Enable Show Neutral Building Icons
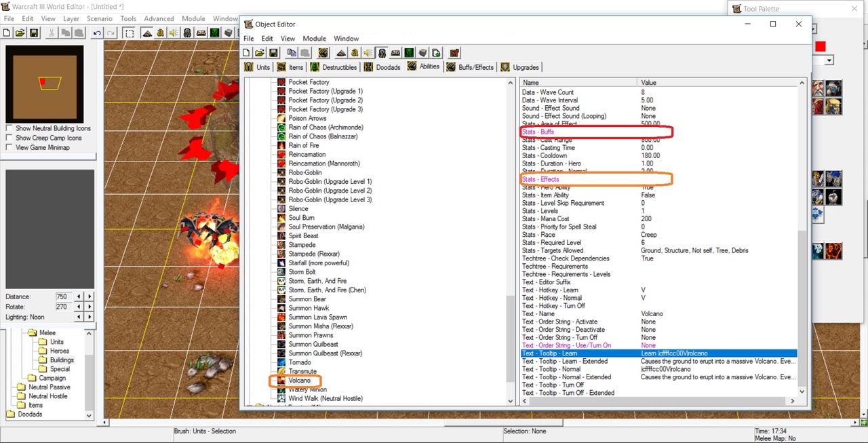 click(x=9, y=128)
